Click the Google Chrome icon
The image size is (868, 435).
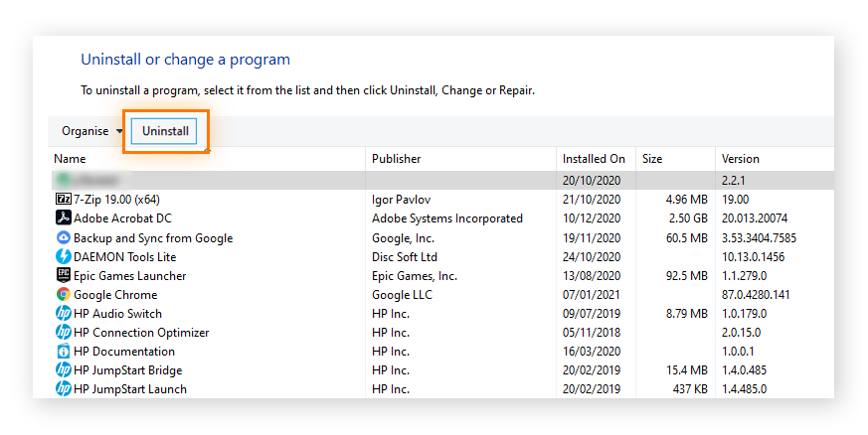pos(64,295)
